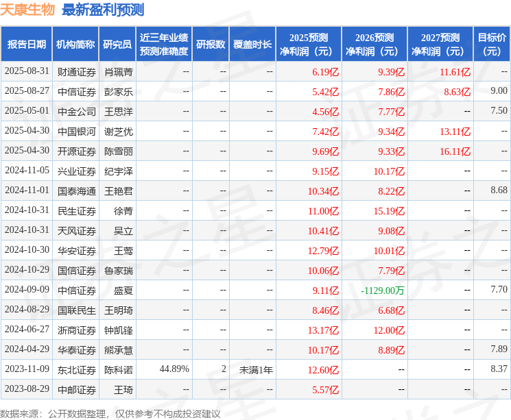Click the 6.68亿 forecast value
This screenshot has height=420, width=511.
[392, 310]
